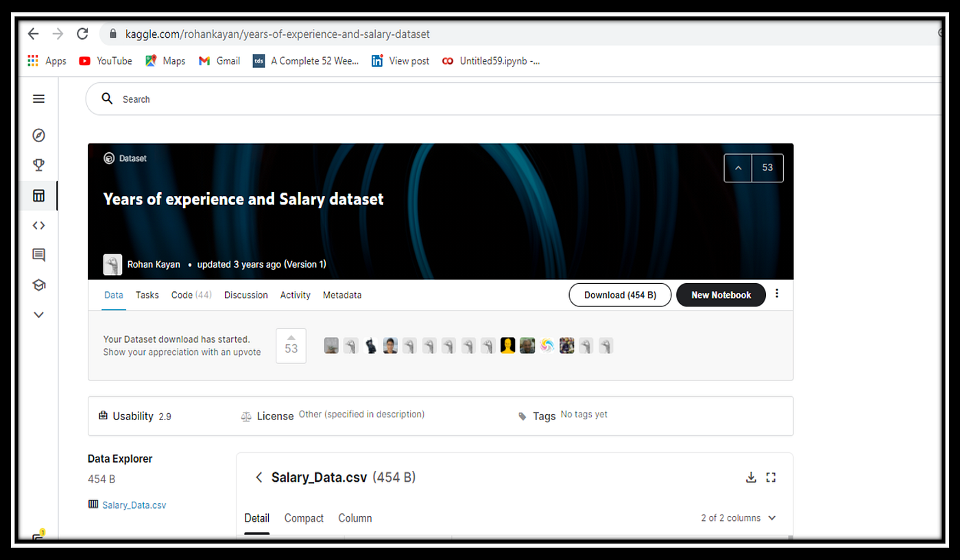
Task: Open the '2 of 2 columns' dropdown
Action: click(x=739, y=518)
